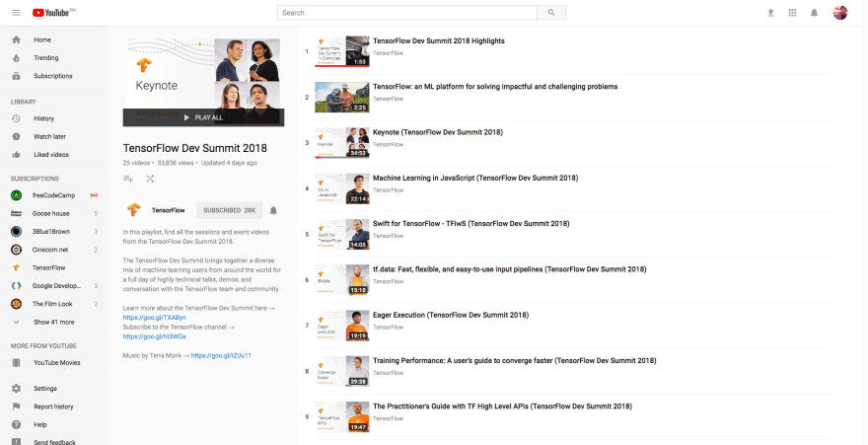Viewport: 868px width, 445px height.
Task: Open the notifications bell in header
Action: click(x=814, y=13)
